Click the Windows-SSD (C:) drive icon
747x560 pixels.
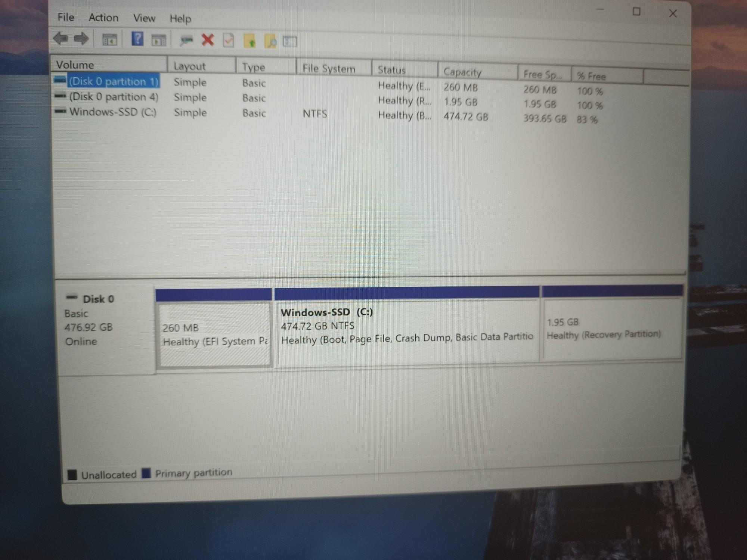point(61,111)
